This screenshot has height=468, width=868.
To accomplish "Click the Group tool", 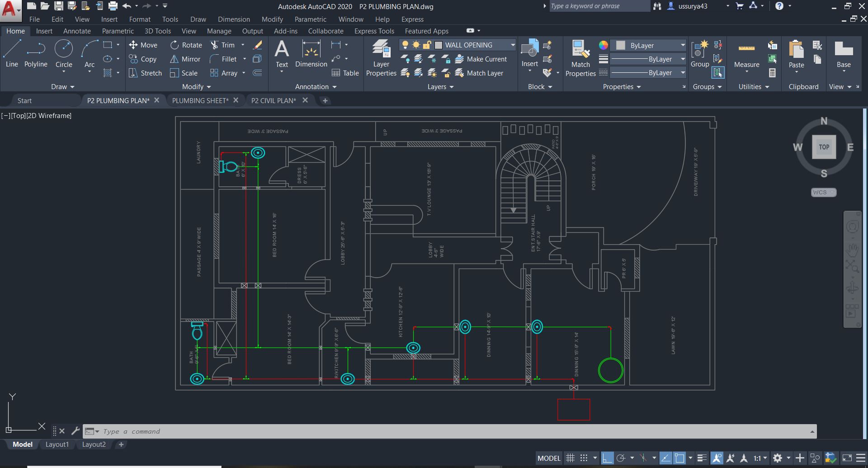I will point(700,53).
